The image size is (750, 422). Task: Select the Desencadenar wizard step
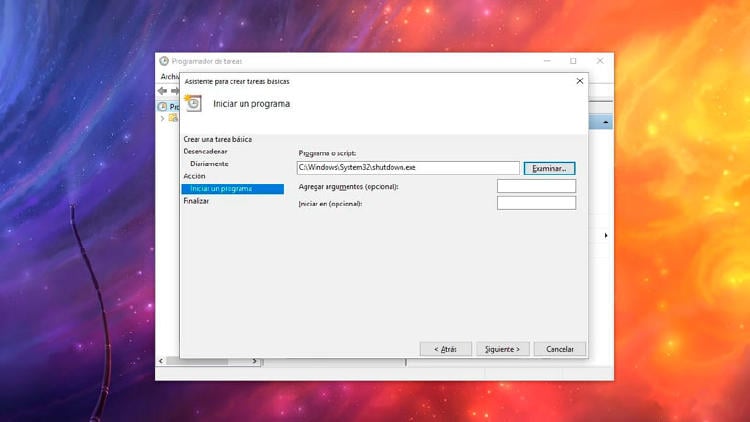click(205, 151)
